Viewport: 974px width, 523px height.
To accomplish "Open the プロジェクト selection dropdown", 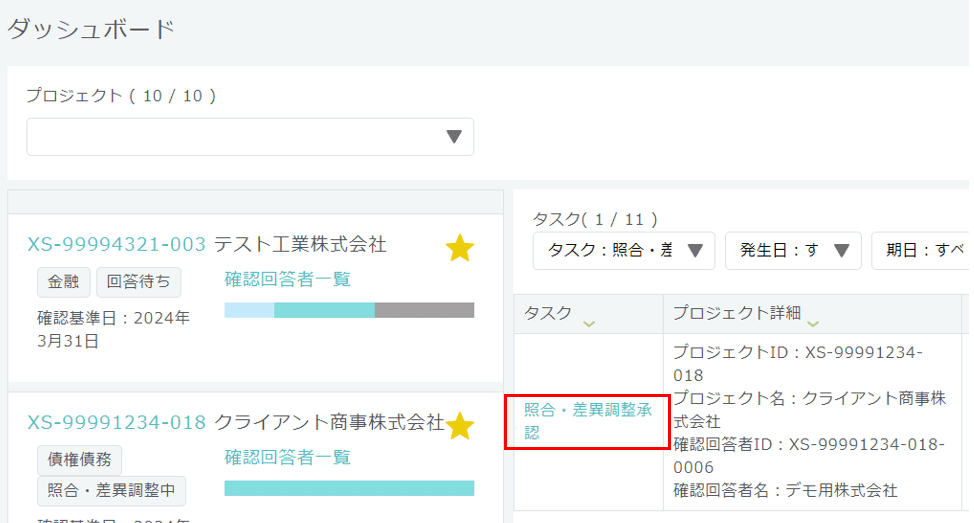I will pyautogui.click(x=250, y=137).
